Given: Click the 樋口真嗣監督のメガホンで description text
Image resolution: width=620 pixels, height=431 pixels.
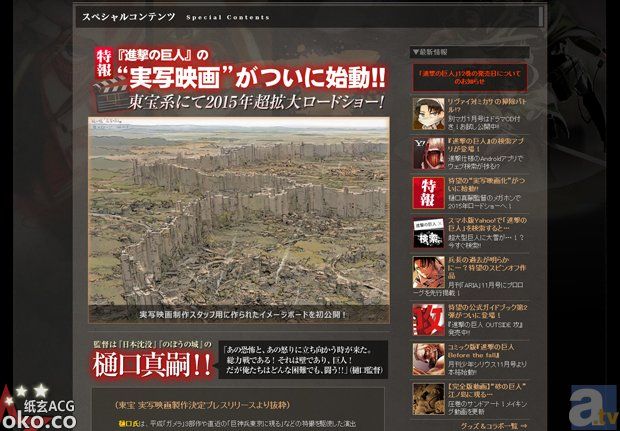Looking at the screenshot, I should [484, 202].
